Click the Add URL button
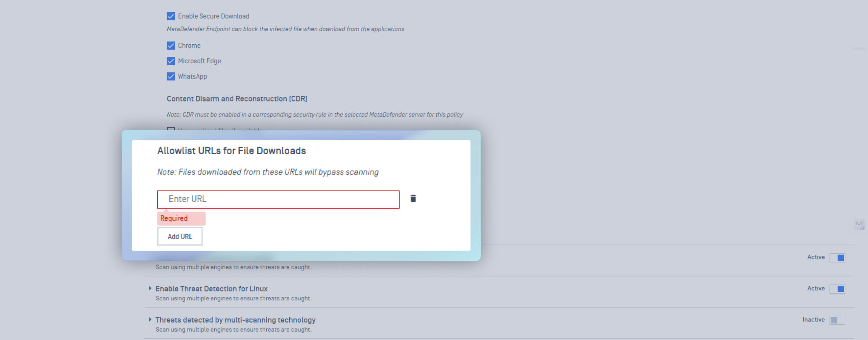The height and width of the screenshot is (340, 868). coord(180,236)
